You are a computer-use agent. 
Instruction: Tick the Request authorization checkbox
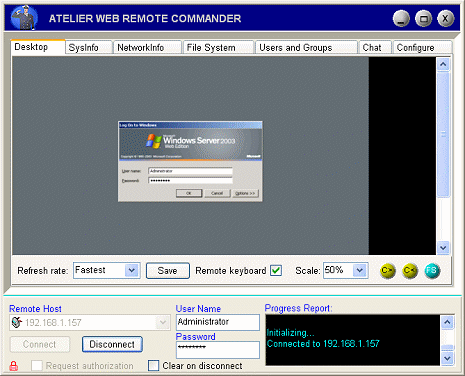coord(37,366)
